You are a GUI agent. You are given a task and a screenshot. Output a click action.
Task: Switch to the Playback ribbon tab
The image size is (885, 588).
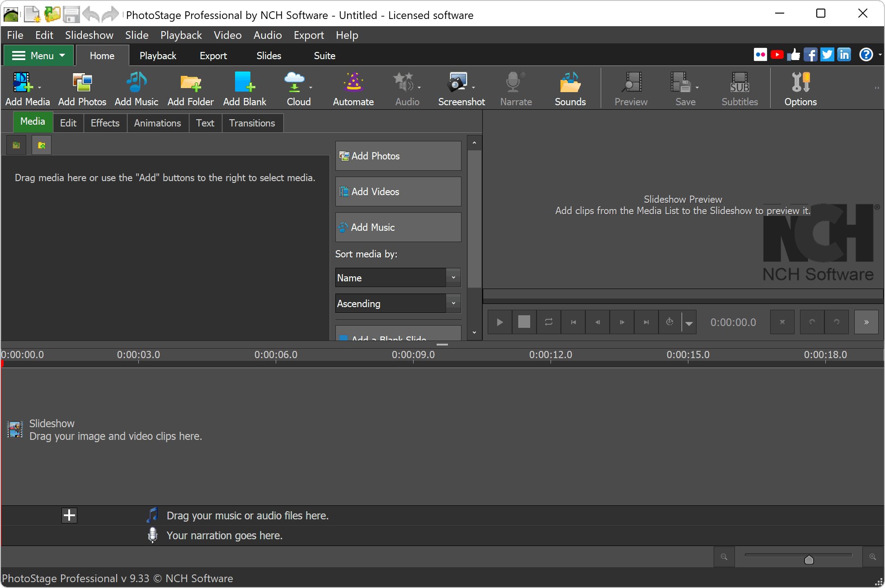click(158, 56)
